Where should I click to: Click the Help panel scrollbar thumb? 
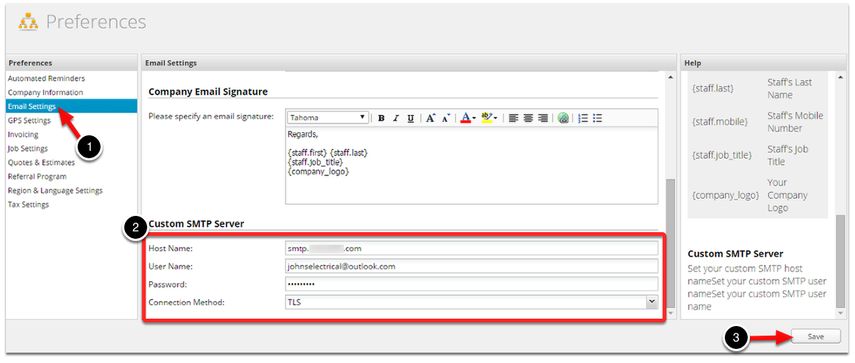point(840,261)
